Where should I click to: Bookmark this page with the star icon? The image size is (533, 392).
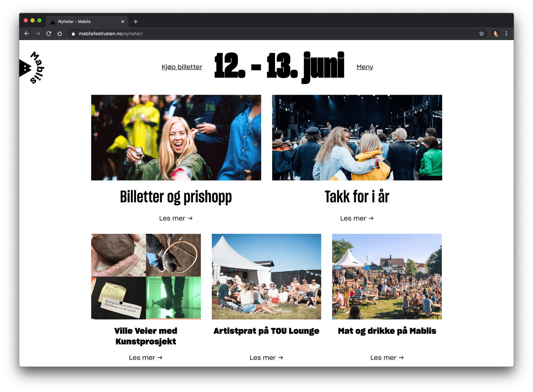click(x=481, y=34)
